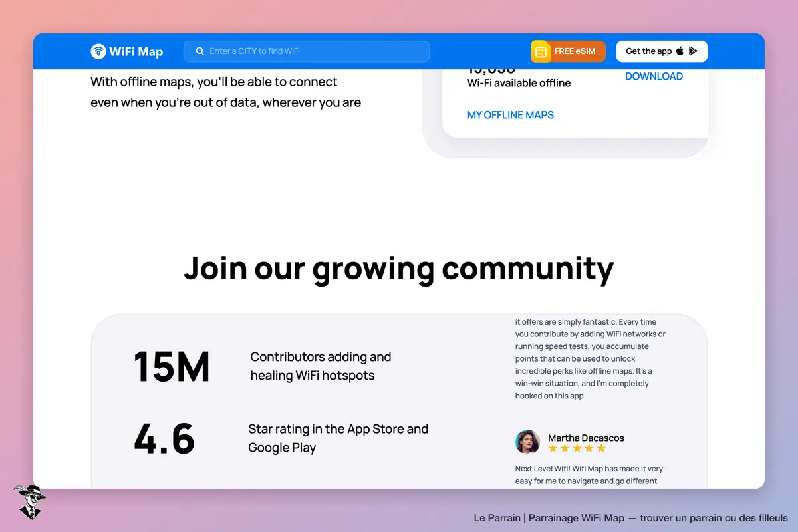Click "Contributors adding and healing WiFi hotspots" text
The height and width of the screenshot is (532, 798).
[321, 366]
